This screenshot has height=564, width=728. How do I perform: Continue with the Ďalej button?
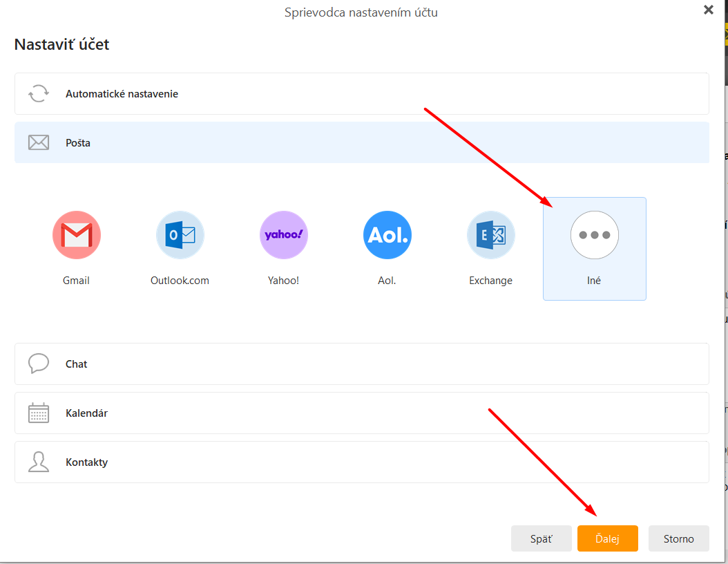click(608, 538)
